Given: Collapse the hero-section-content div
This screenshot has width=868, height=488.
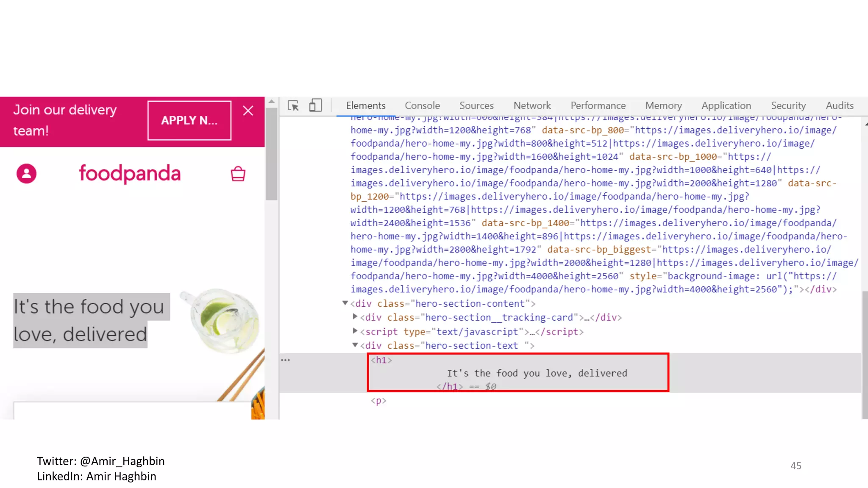Looking at the screenshot, I should pos(345,303).
